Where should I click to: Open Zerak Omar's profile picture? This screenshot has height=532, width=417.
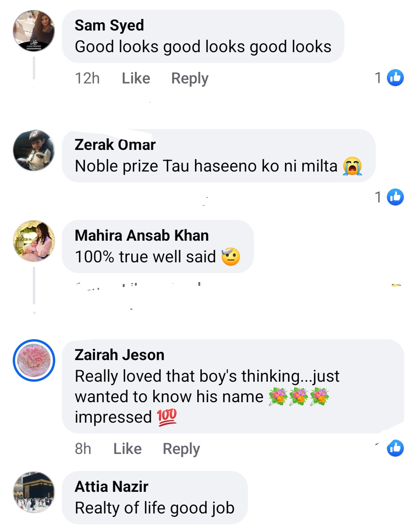click(34, 150)
